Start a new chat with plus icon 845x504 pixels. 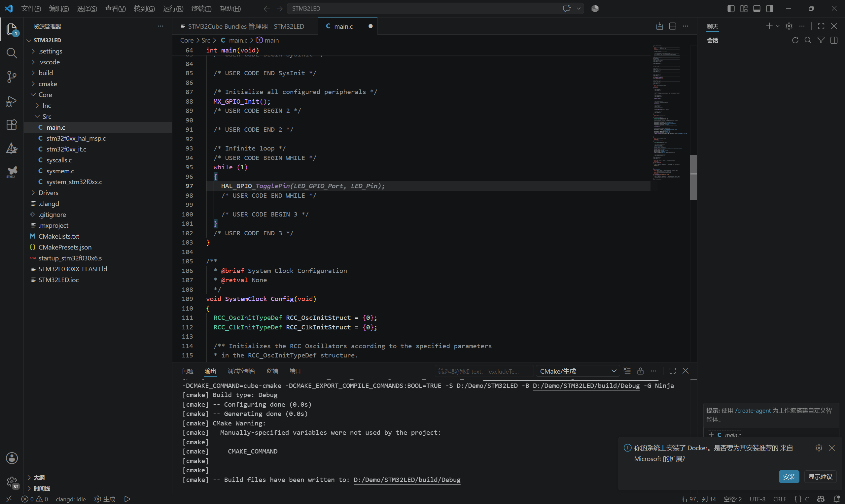(x=769, y=26)
